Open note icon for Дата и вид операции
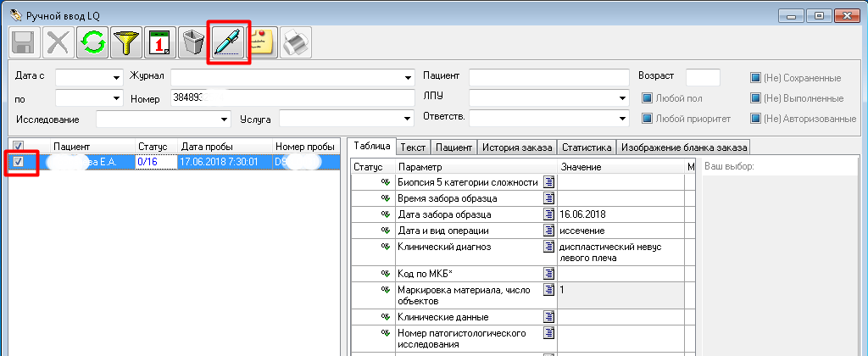The height and width of the screenshot is (356, 868). (548, 231)
